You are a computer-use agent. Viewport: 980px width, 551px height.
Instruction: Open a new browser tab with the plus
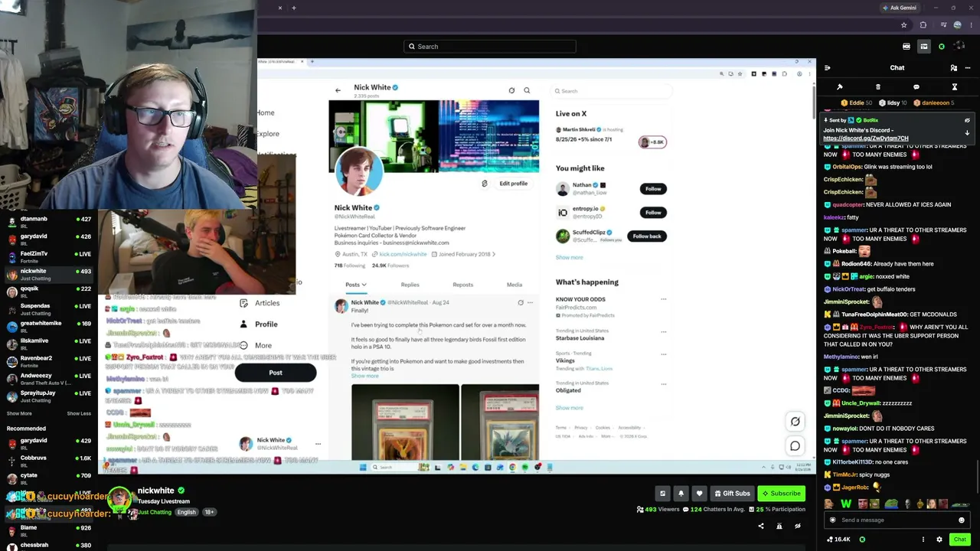294,8
